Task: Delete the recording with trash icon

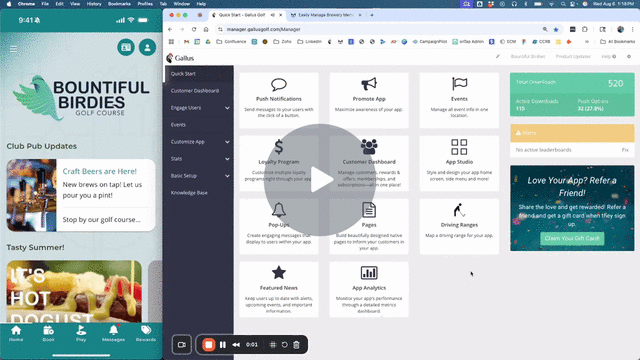Action: 297,345
